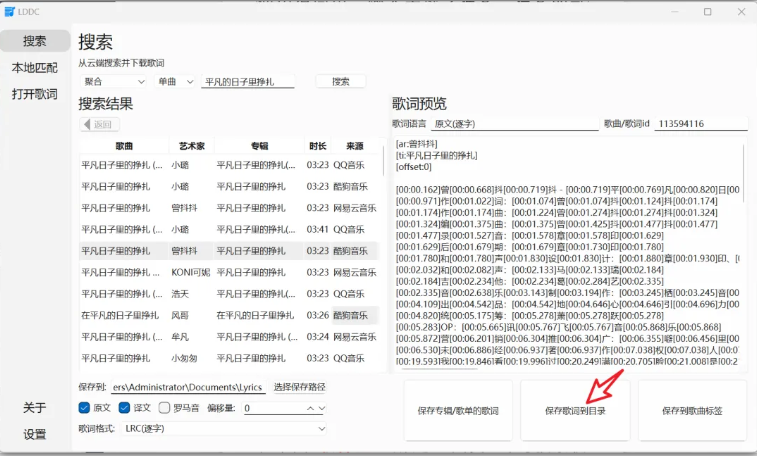
Task: Sort by the 歌曲 column header
Action: tap(124, 146)
